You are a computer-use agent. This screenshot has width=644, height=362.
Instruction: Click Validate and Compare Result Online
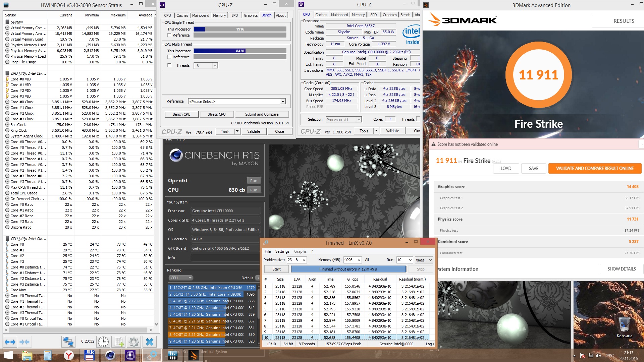point(594,168)
